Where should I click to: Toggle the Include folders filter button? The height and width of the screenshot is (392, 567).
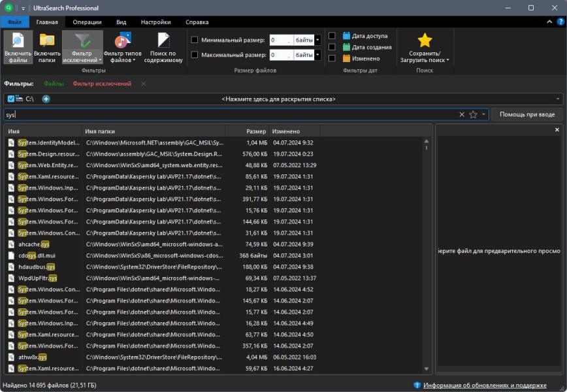(x=47, y=47)
